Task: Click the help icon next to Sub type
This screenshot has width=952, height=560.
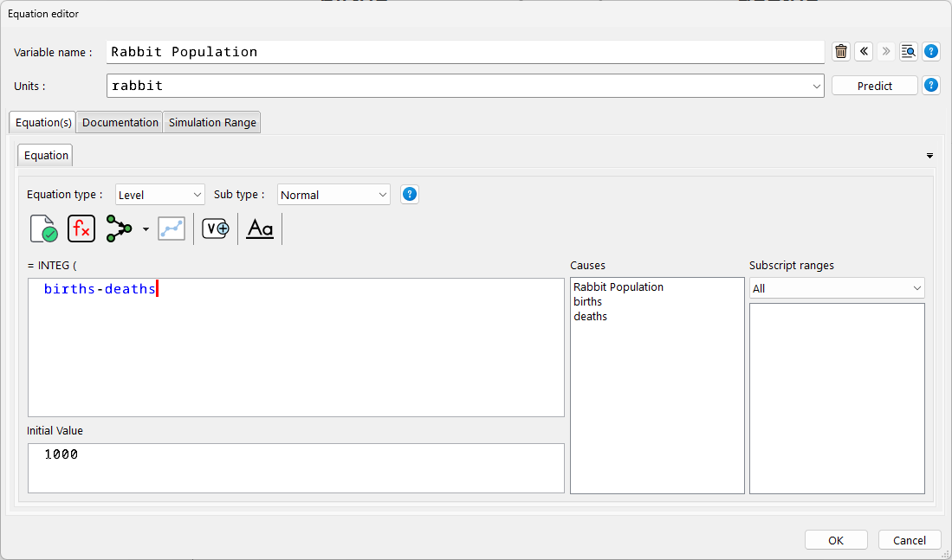Action: [x=411, y=195]
